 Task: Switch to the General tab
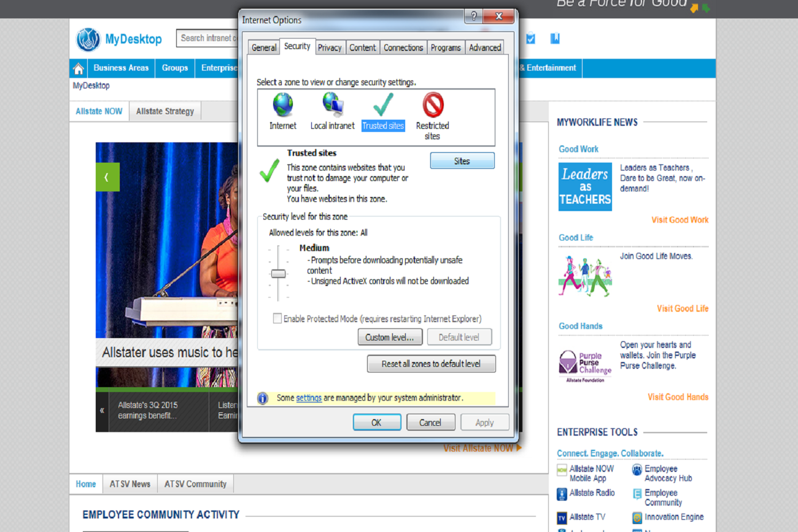tap(264, 48)
